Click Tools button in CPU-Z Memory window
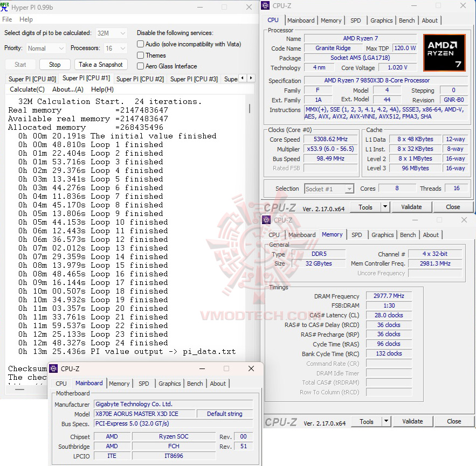The height and width of the screenshot is (466, 476). pos(367,422)
